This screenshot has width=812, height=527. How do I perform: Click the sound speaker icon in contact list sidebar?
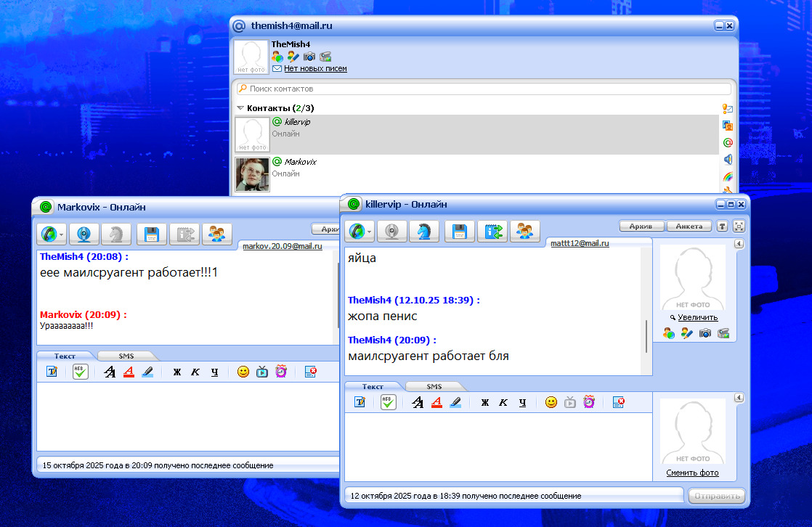coord(727,160)
